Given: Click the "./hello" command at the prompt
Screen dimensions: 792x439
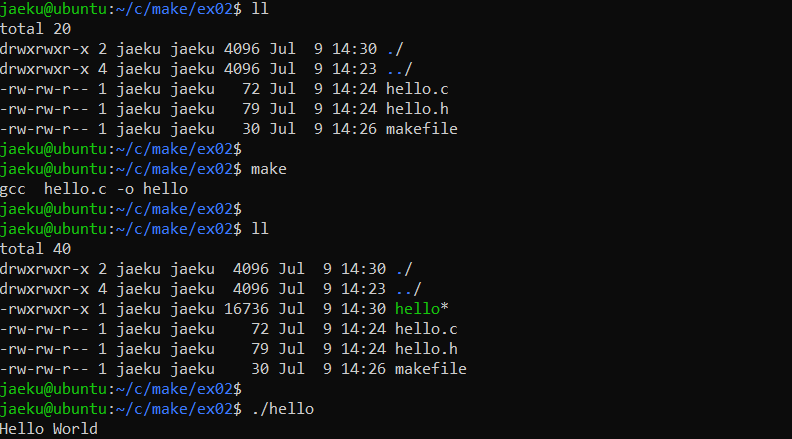Looking at the screenshot, I should coord(282,409).
